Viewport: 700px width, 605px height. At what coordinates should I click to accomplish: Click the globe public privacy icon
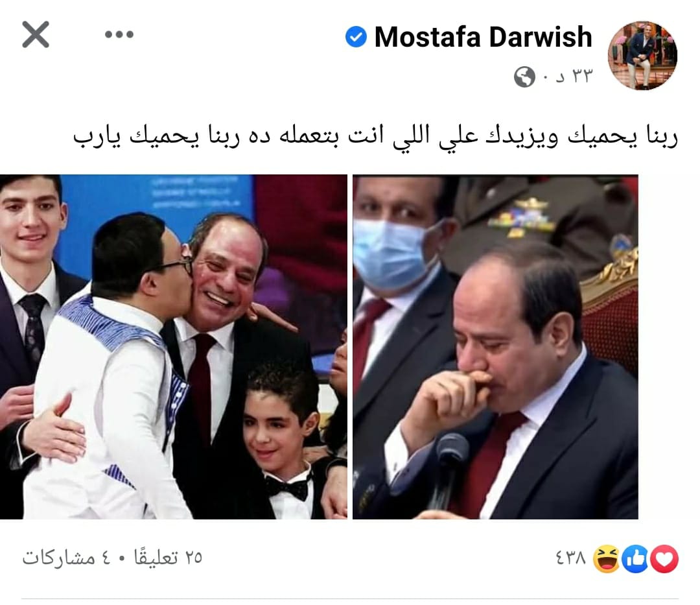tap(524, 77)
